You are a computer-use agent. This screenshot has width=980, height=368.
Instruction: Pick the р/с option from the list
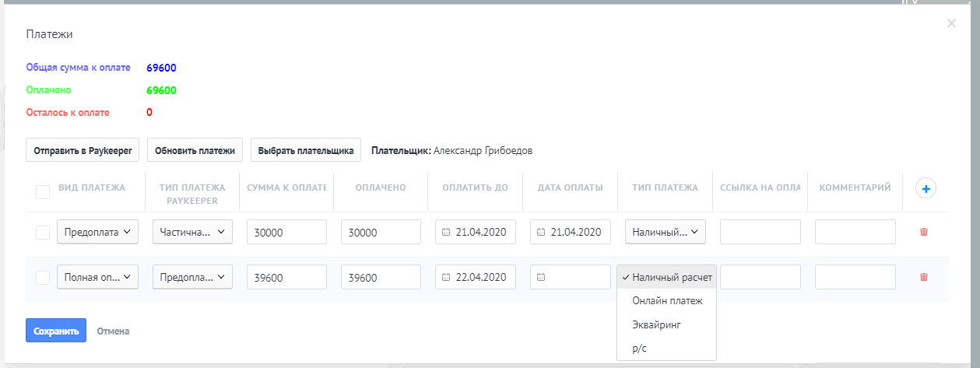[640, 349]
